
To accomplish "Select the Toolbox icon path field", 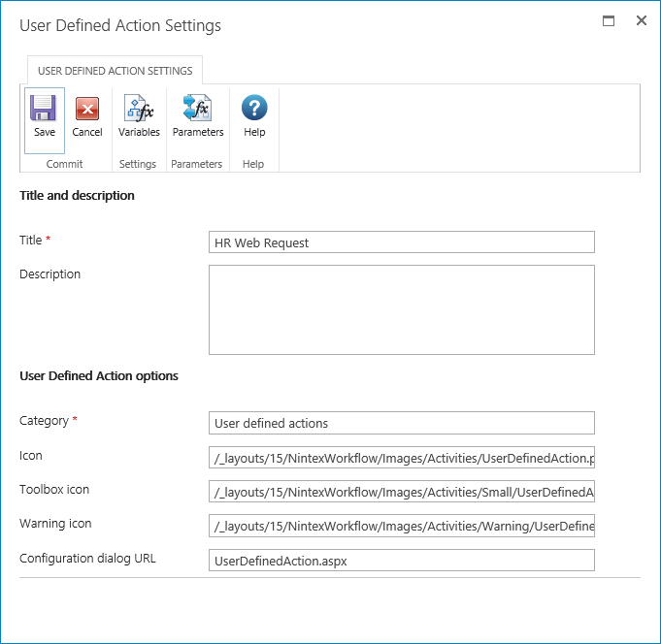I will coord(401,492).
